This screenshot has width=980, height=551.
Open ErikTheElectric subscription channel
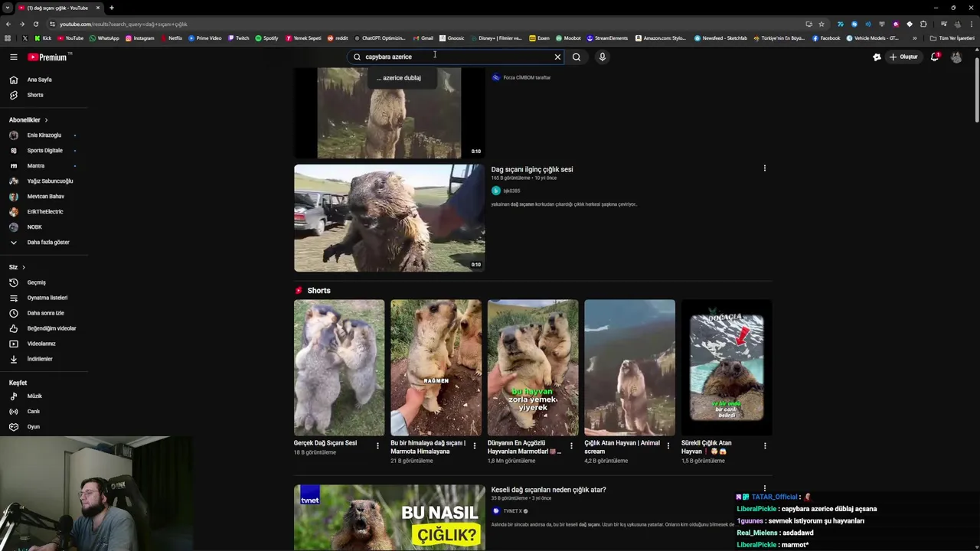click(x=44, y=212)
